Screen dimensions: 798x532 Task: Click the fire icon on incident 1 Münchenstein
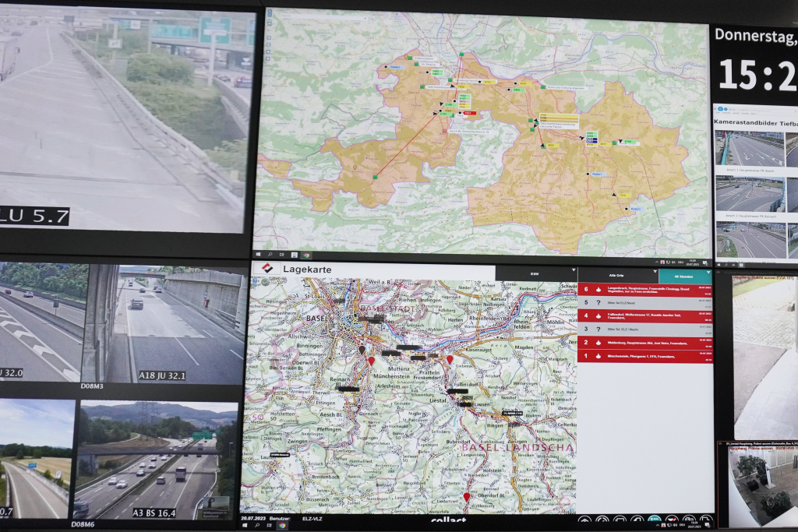click(597, 356)
